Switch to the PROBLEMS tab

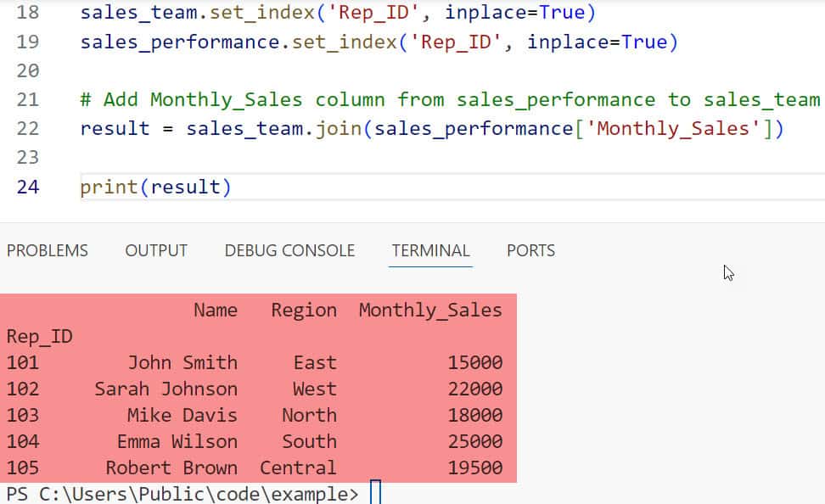pos(48,250)
